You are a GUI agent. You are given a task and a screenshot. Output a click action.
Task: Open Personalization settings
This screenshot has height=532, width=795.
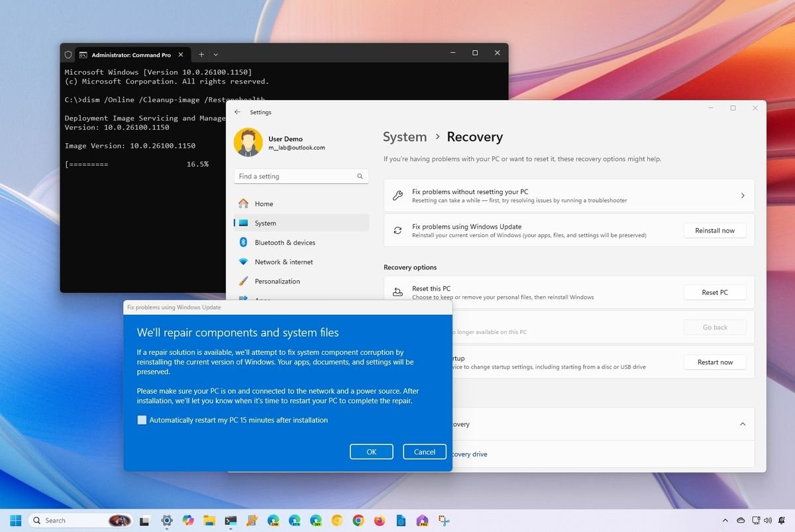[x=301, y=281]
